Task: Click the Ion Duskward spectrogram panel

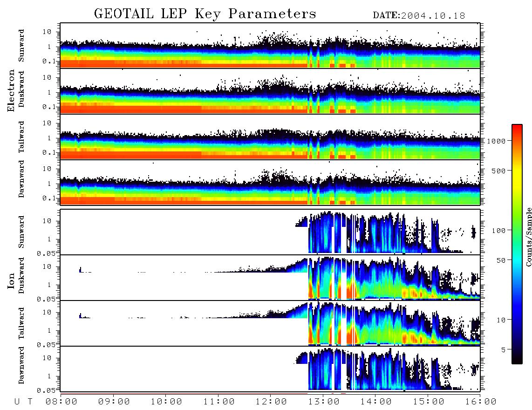Action: coord(270,277)
